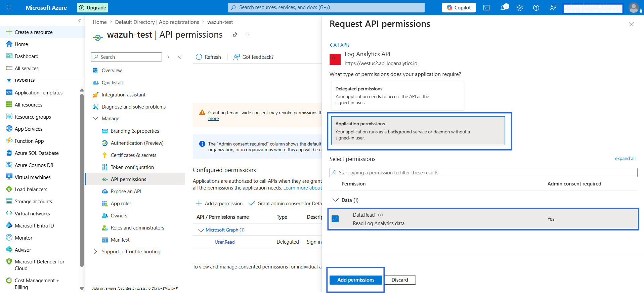The width and height of the screenshot is (644, 293).
Task: Collapse the Data (1) permission group
Action: [x=335, y=200]
